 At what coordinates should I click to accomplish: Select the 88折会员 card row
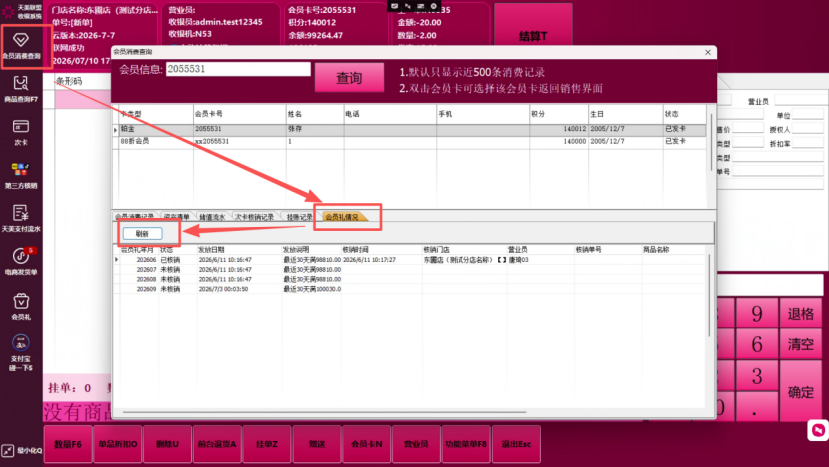tap(410, 142)
